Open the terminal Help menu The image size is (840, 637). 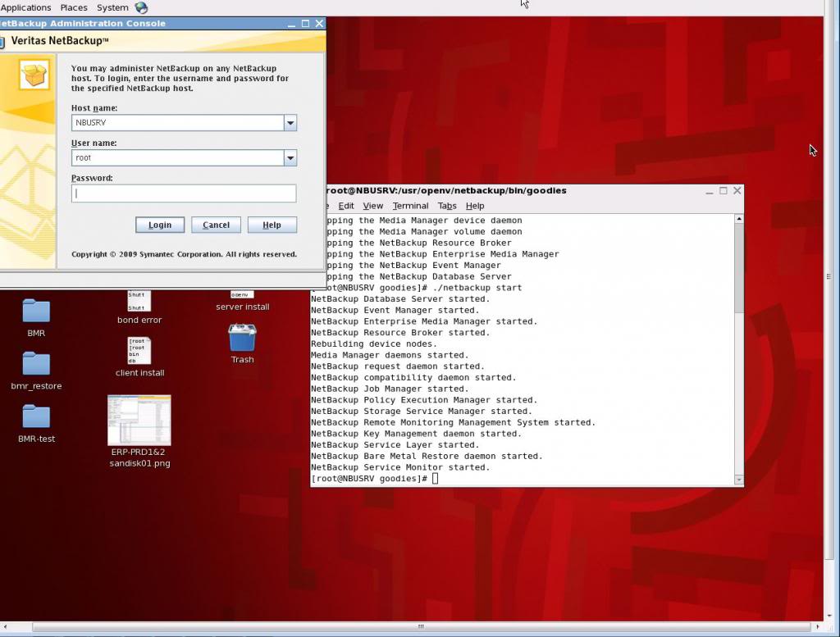475,206
